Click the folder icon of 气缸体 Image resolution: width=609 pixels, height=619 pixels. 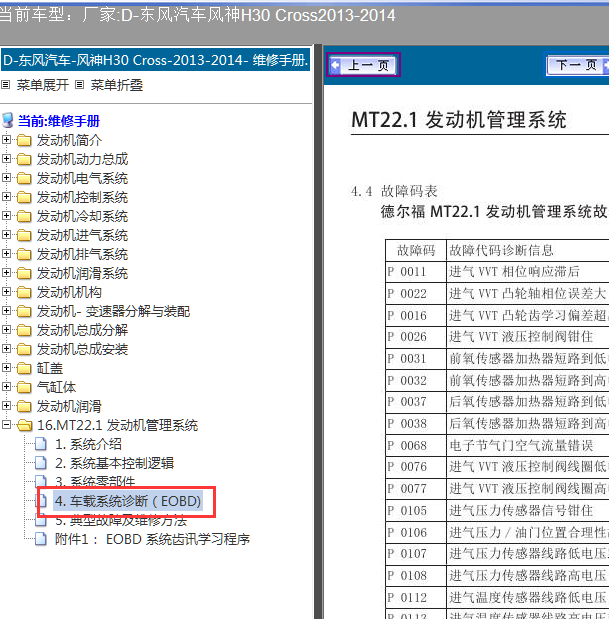pyautogui.click(x=24, y=387)
